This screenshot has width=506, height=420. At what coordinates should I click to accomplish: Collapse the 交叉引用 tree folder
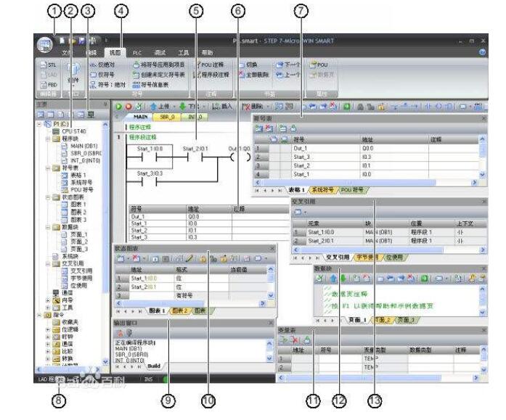click(48, 263)
